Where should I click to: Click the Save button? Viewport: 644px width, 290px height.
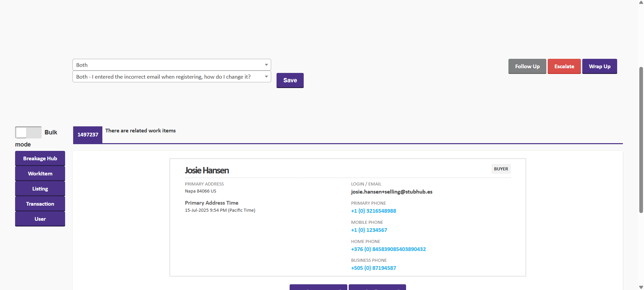(x=290, y=80)
